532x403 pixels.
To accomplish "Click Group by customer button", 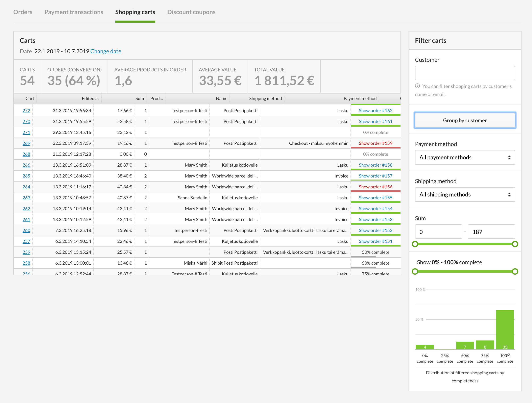I will pyautogui.click(x=465, y=120).
